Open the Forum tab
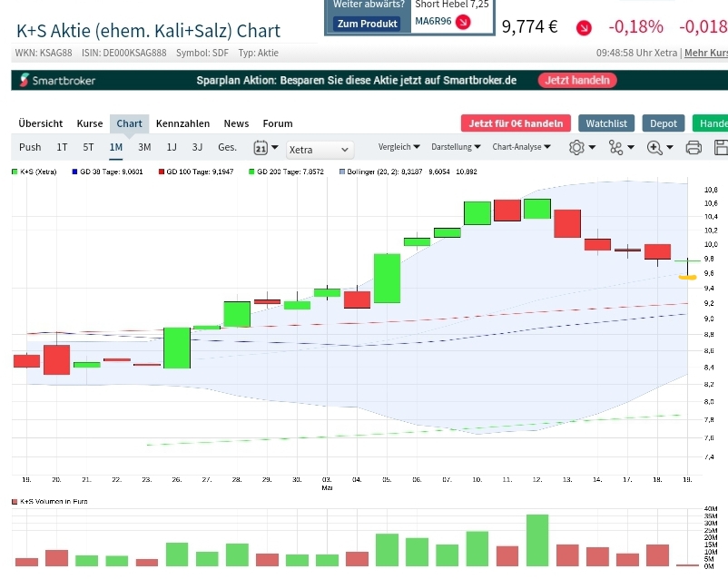This screenshot has width=728, height=579. tap(278, 123)
